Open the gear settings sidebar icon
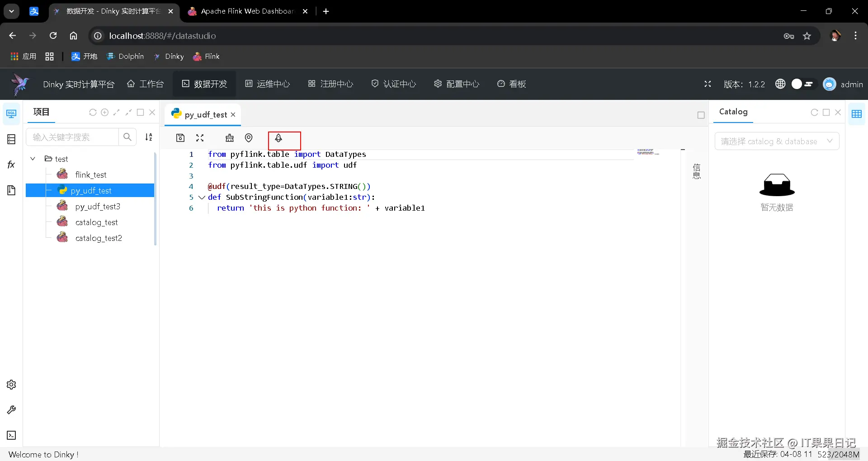Screen dimensions: 868x461 11,385
